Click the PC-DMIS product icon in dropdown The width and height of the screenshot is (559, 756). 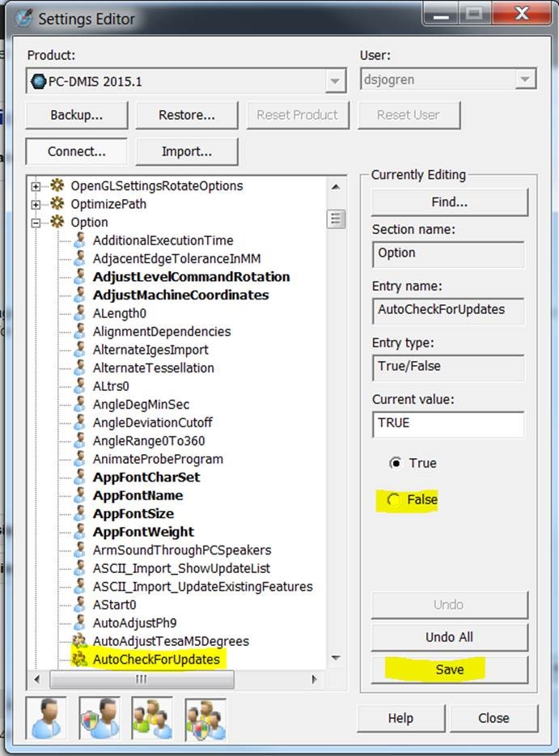pyautogui.click(x=38, y=81)
